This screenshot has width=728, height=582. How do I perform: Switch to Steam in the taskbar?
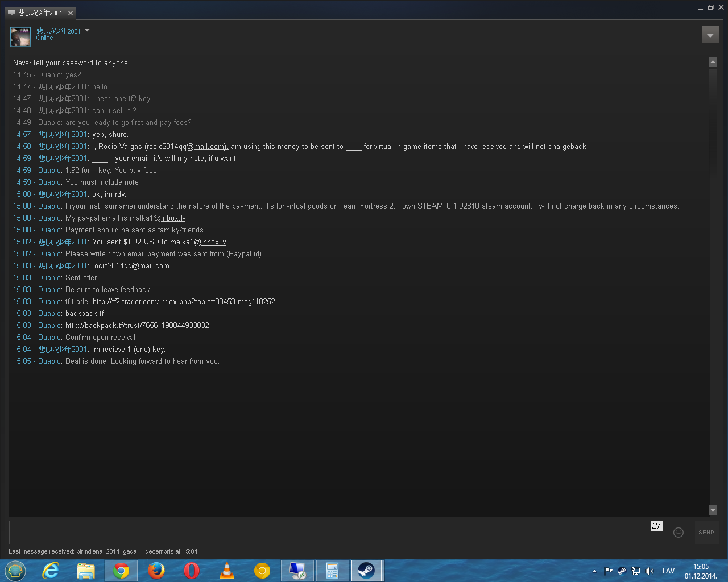tap(367, 571)
